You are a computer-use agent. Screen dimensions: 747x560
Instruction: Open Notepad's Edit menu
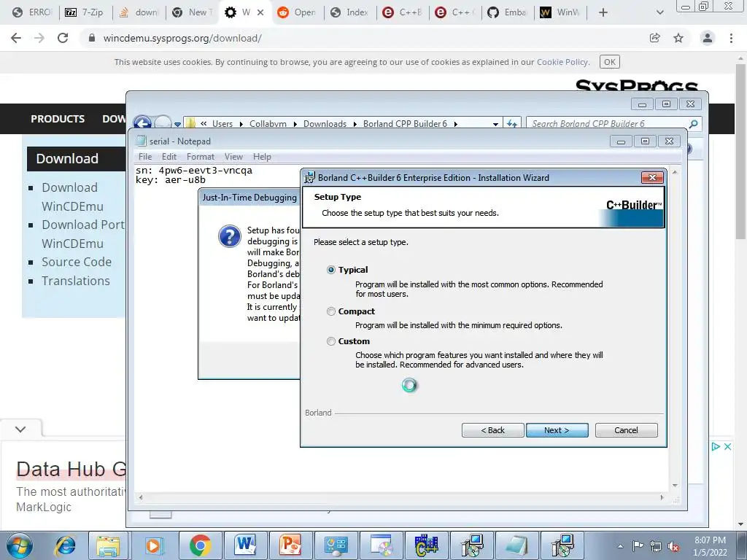click(169, 157)
